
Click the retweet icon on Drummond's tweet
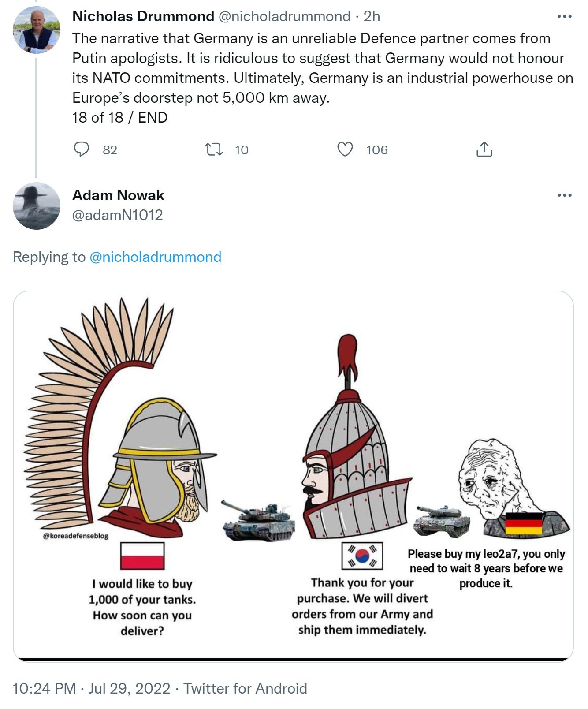coord(214,149)
